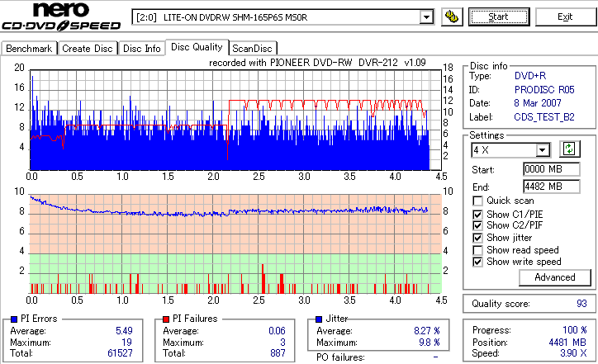This screenshot has width=598, height=364.
Task: Click the Exit button
Action: point(565,17)
